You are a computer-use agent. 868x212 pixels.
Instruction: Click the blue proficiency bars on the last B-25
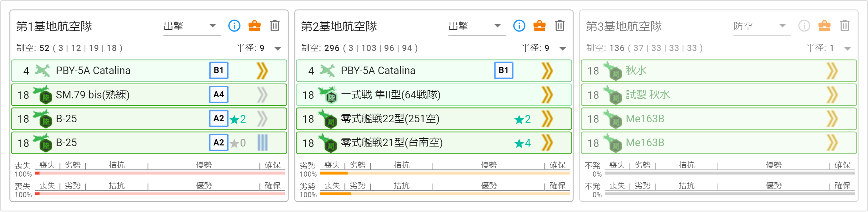click(263, 143)
